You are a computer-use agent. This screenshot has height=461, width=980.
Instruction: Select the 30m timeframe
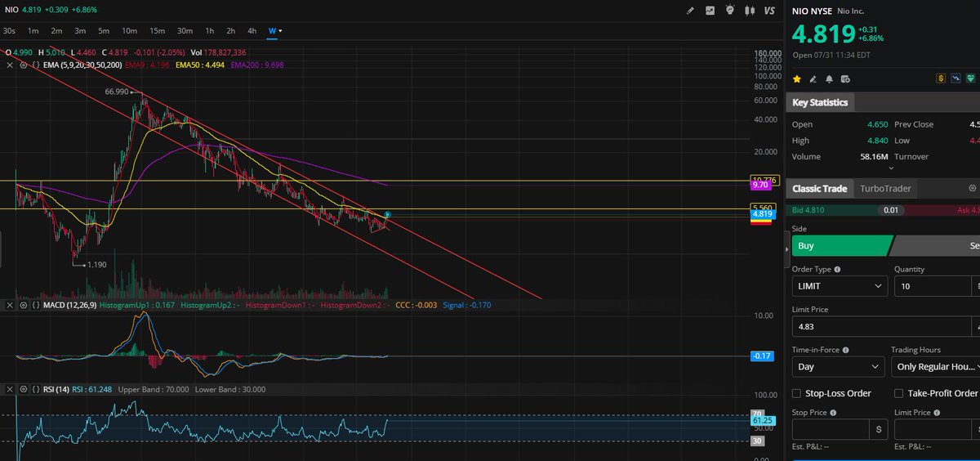(x=185, y=31)
